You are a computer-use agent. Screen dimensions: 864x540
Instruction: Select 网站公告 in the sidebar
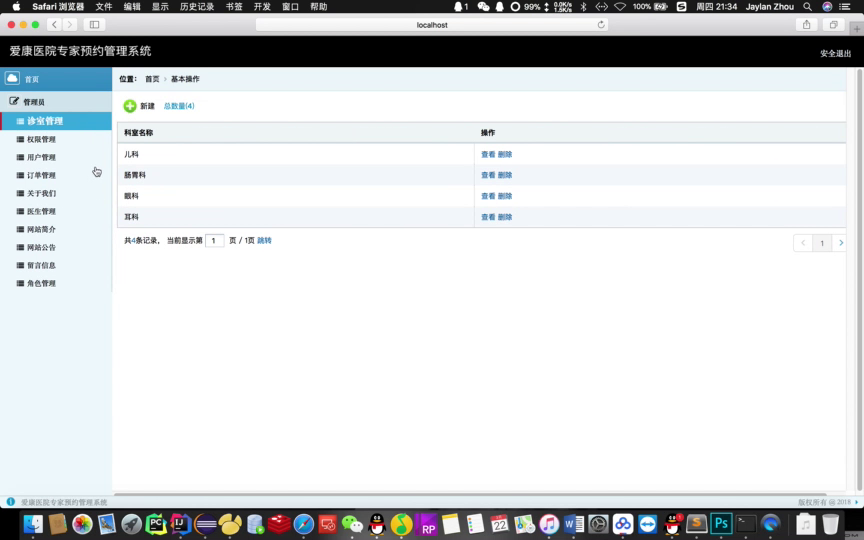click(x=41, y=247)
